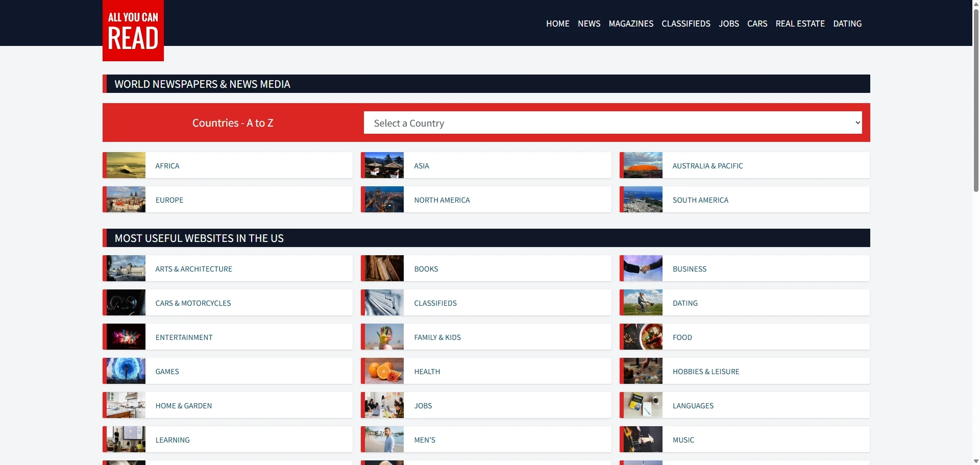Open Family & Kids category
Viewport: 980px width, 465px height.
(437, 337)
